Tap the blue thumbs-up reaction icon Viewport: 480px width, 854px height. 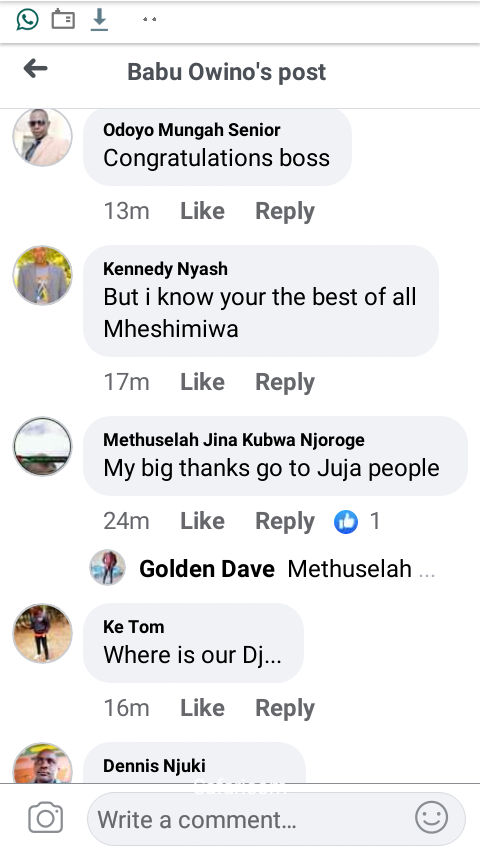pos(346,522)
